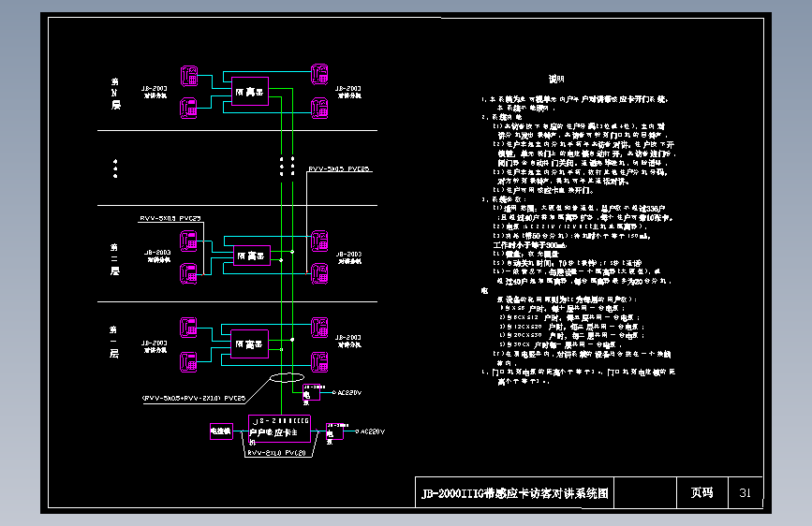
Task: Click the AC220V label of the upper power supply
Action: (x=349, y=392)
